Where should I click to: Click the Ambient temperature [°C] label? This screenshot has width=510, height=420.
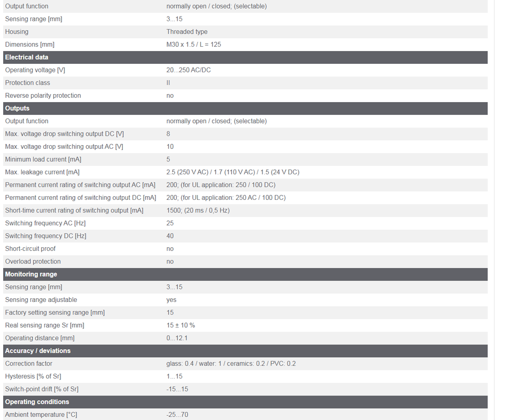coord(41,415)
